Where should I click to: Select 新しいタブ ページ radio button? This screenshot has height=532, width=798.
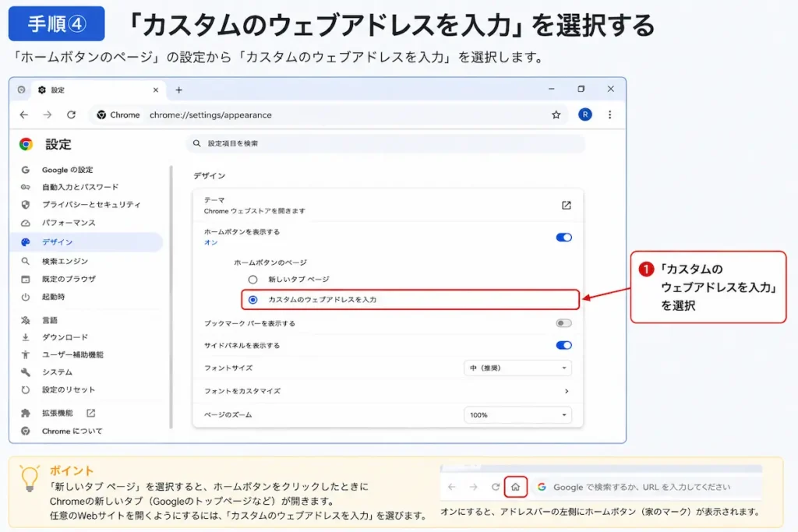click(x=253, y=279)
